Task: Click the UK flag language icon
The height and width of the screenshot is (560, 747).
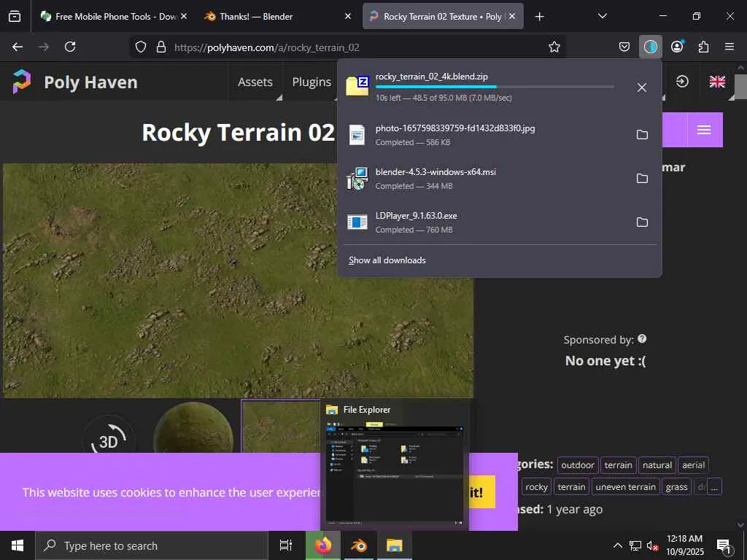Action: 717,82
